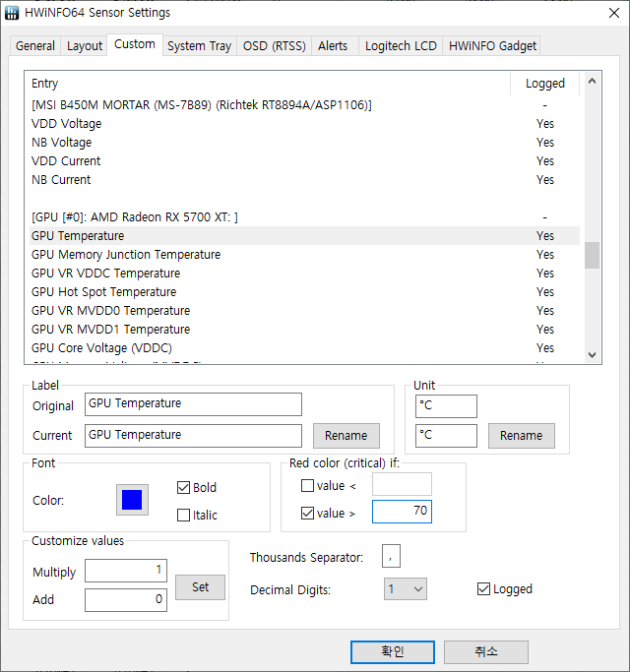
Task: Open the Layout tab
Action: pos(85,46)
